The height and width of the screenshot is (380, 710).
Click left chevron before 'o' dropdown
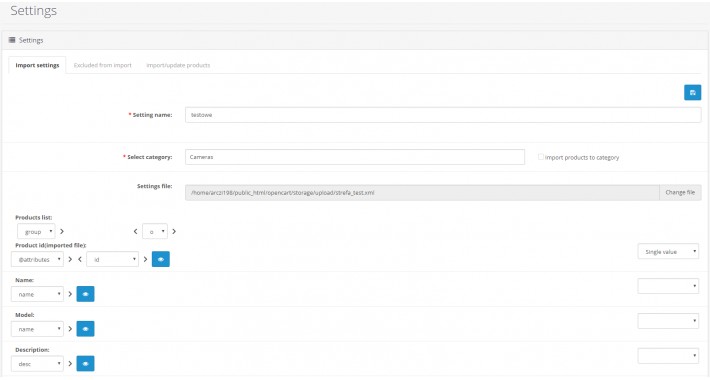(x=135, y=231)
